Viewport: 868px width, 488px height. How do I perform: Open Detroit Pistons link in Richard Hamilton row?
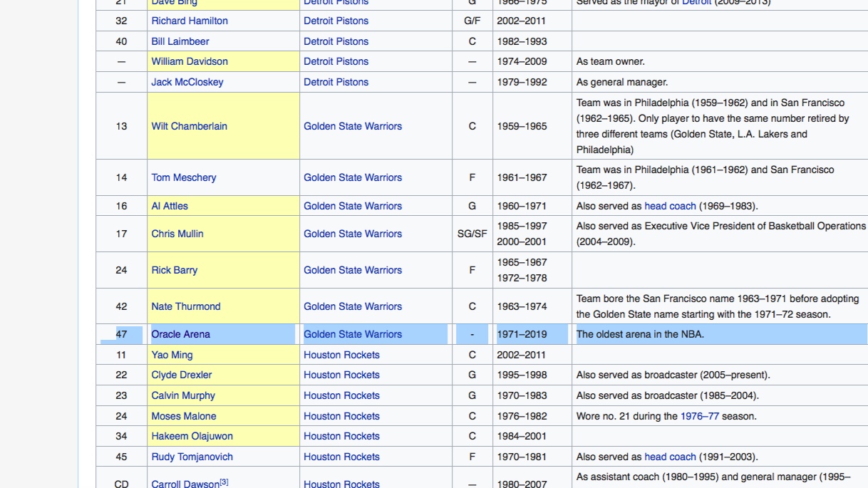[x=336, y=21]
